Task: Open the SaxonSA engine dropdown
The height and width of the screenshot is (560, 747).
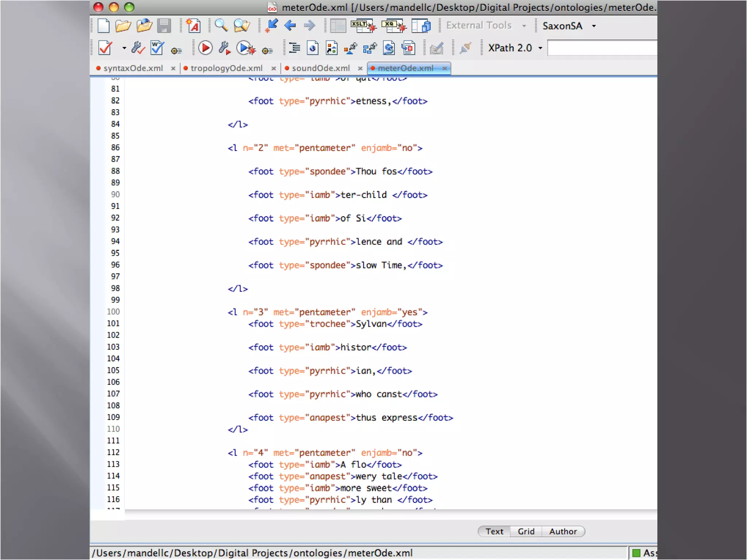Action: click(594, 26)
